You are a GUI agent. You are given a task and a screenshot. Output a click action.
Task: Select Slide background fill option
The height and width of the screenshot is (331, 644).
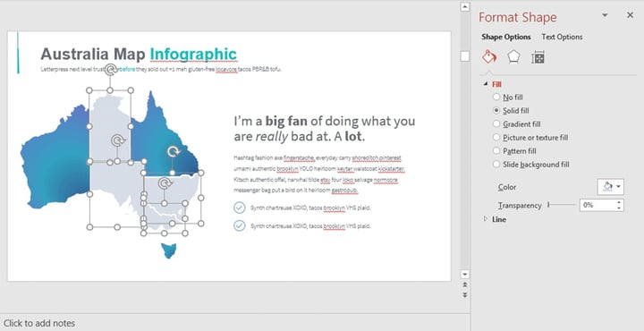point(496,165)
